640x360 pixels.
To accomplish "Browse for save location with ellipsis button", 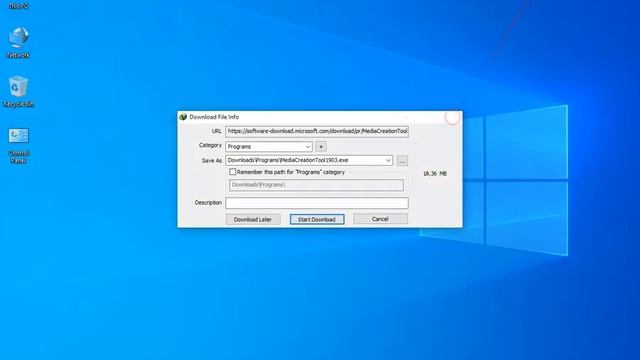I will point(402,161).
